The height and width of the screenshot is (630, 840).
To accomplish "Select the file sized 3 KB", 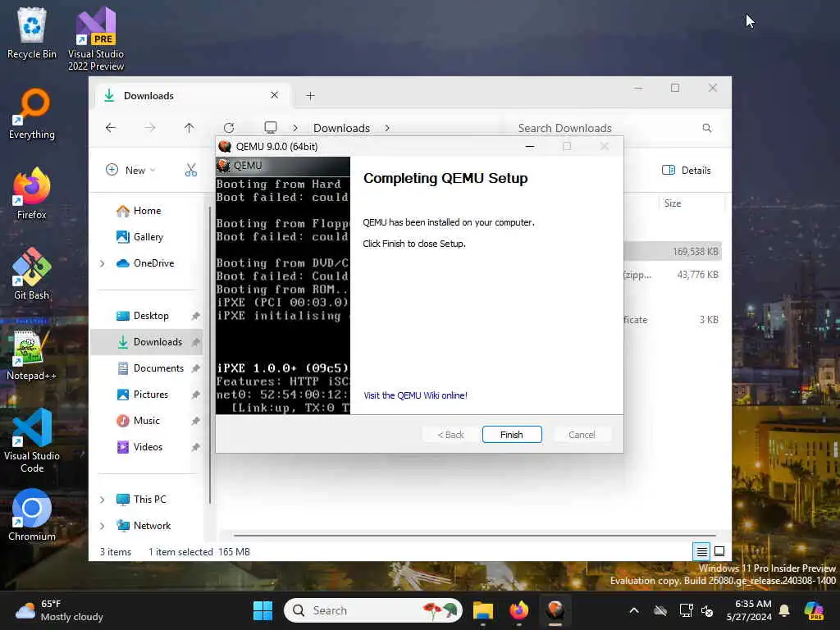I will (x=673, y=320).
